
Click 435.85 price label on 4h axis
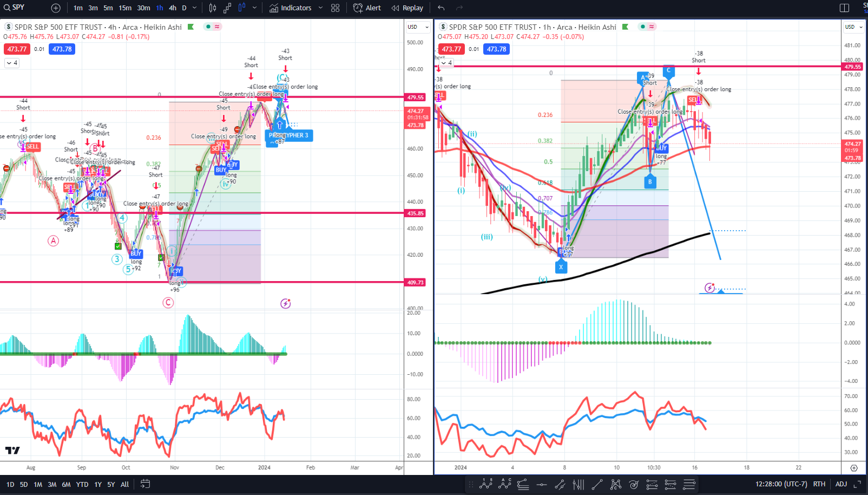(416, 213)
